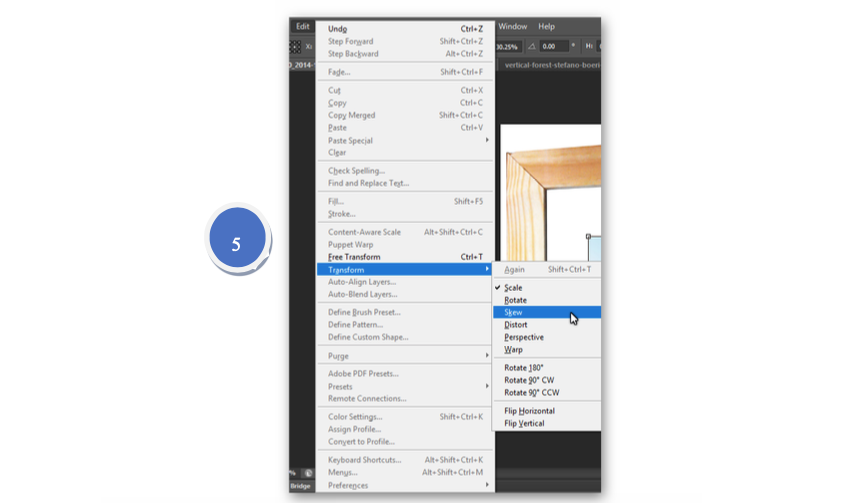Click the status bar icon near Bridge
This screenshot has height=503, width=852.
click(x=307, y=473)
